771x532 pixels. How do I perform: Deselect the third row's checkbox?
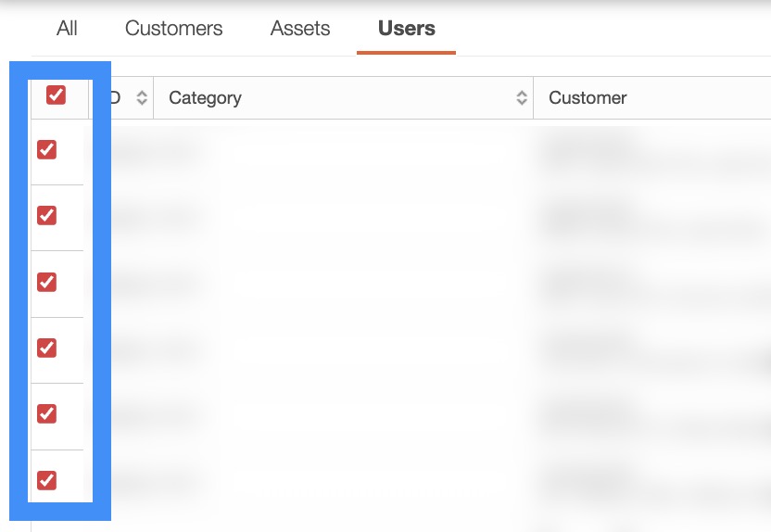[x=46, y=282]
